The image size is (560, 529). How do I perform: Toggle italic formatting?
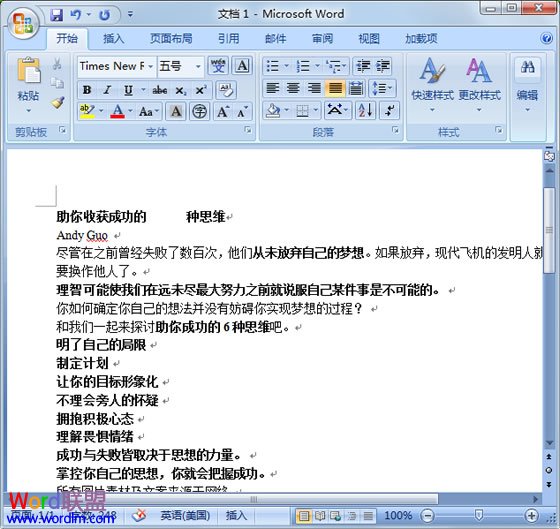coord(107,90)
